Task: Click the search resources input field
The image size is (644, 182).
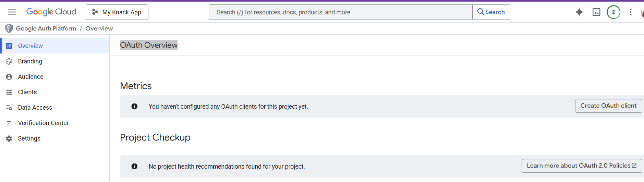Action: pyautogui.click(x=341, y=12)
